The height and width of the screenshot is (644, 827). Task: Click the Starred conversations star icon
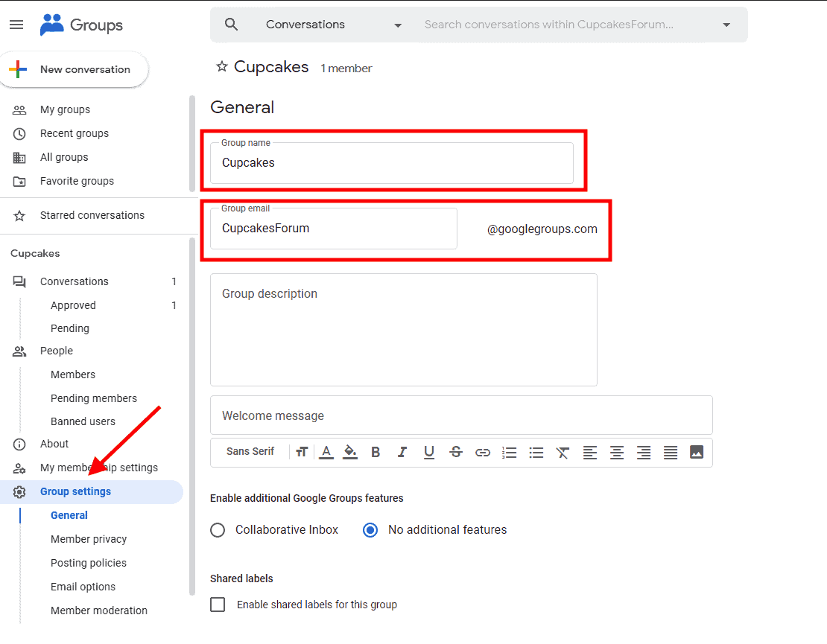(19, 216)
